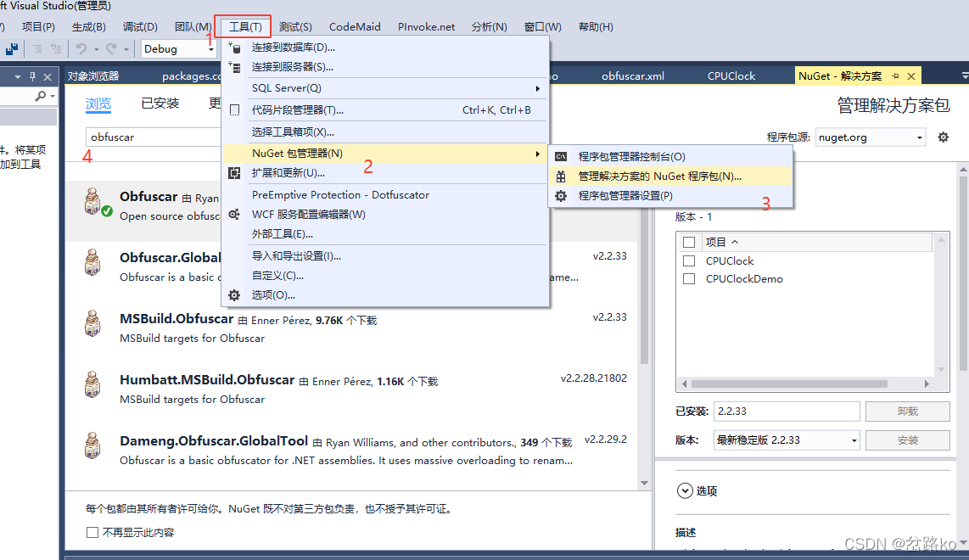The image size is (969, 560).
Task: Click the Package Manager Console icon
Action: [x=561, y=157]
